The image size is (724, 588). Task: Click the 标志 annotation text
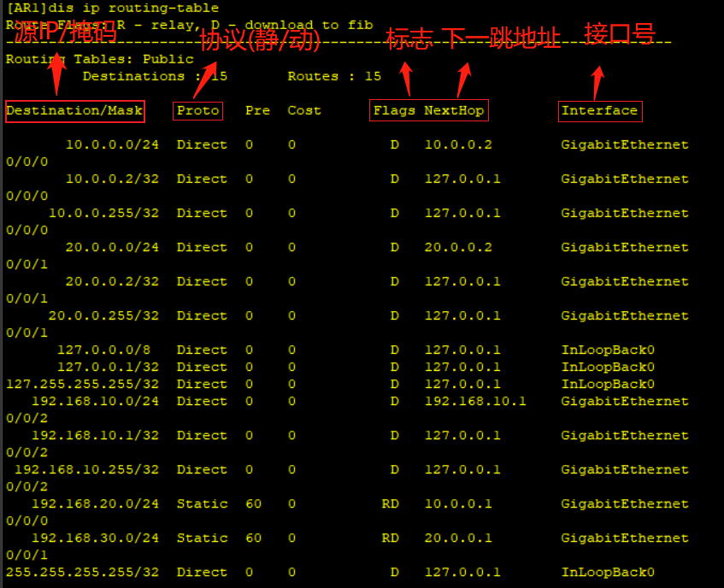(x=410, y=38)
